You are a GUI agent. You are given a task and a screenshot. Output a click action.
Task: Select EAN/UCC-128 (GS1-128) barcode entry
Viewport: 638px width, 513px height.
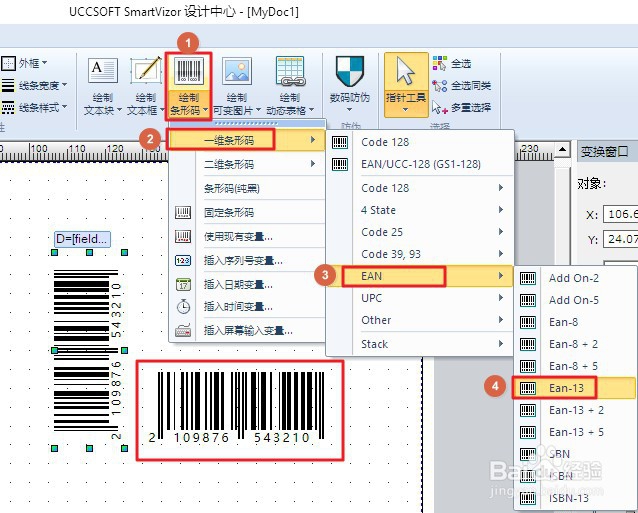point(420,164)
